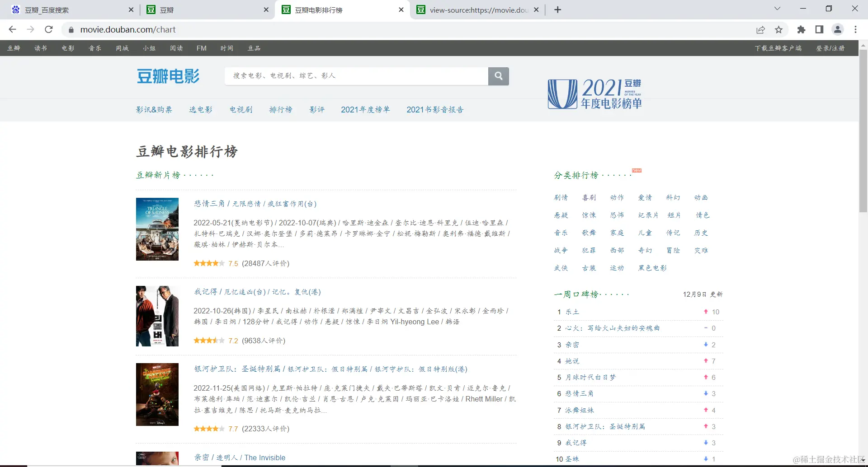Viewport: 868px width, 467px height.
Task: Open 读书 in the top navigation
Action: 41,48
